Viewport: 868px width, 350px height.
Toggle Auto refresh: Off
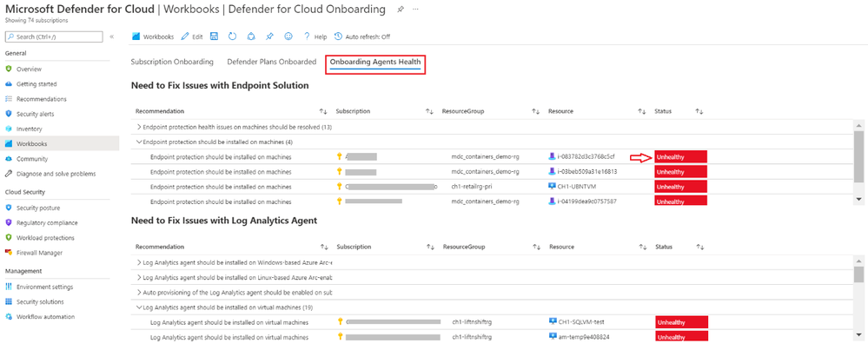363,36
